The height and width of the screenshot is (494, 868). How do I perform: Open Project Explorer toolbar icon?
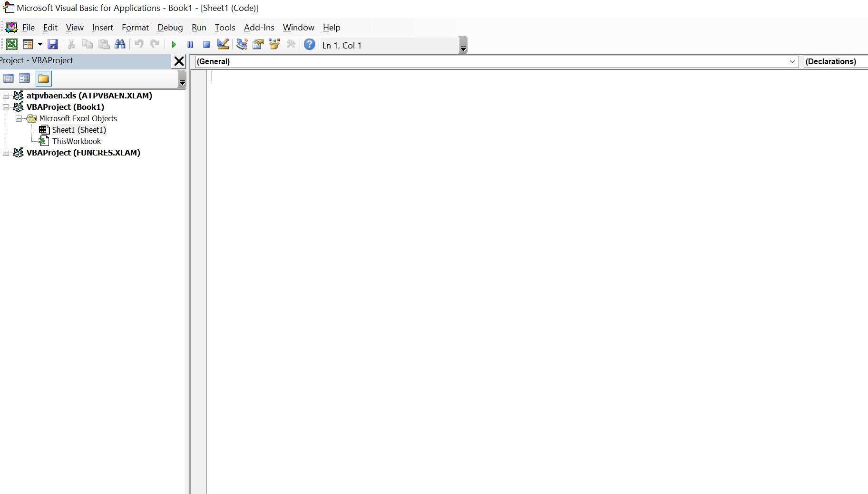[x=242, y=44]
